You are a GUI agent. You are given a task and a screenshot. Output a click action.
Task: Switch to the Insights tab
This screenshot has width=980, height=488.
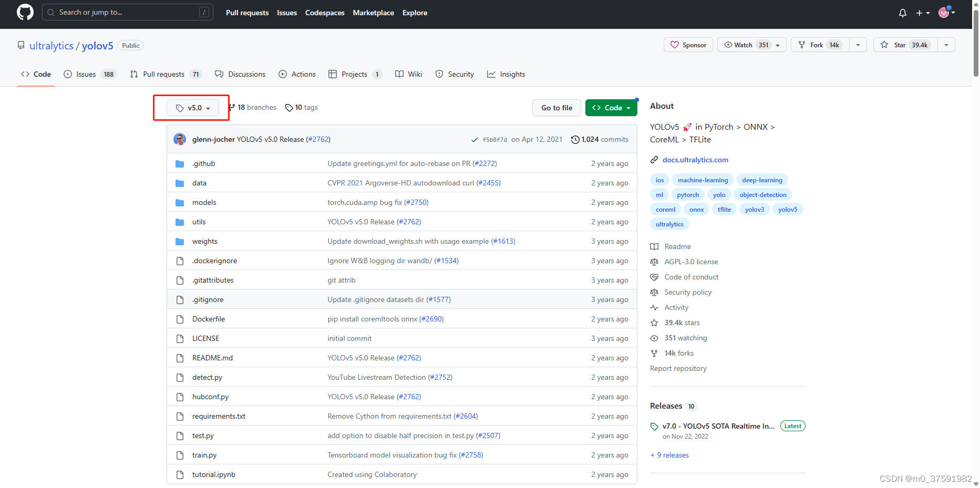coord(506,74)
